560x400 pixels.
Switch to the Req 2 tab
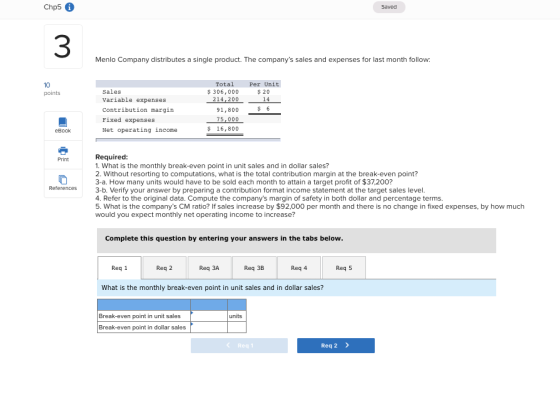[164, 268]
